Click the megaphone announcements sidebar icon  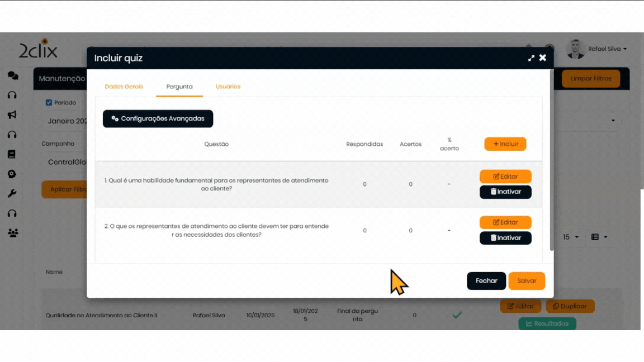[12, 115]
